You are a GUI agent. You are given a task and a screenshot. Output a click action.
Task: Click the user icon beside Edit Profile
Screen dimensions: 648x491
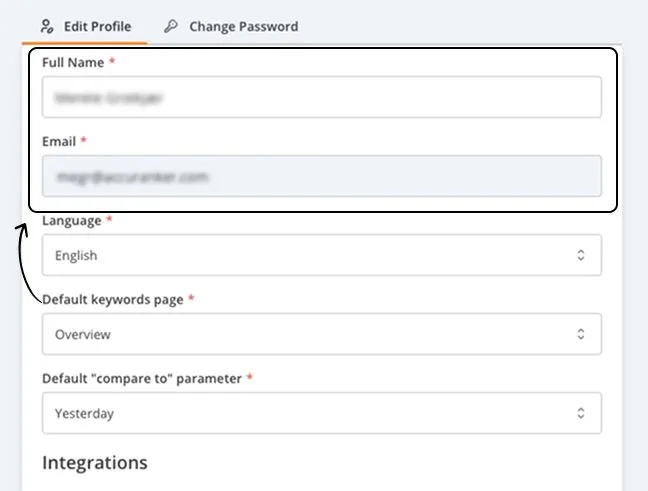point(46,27)
